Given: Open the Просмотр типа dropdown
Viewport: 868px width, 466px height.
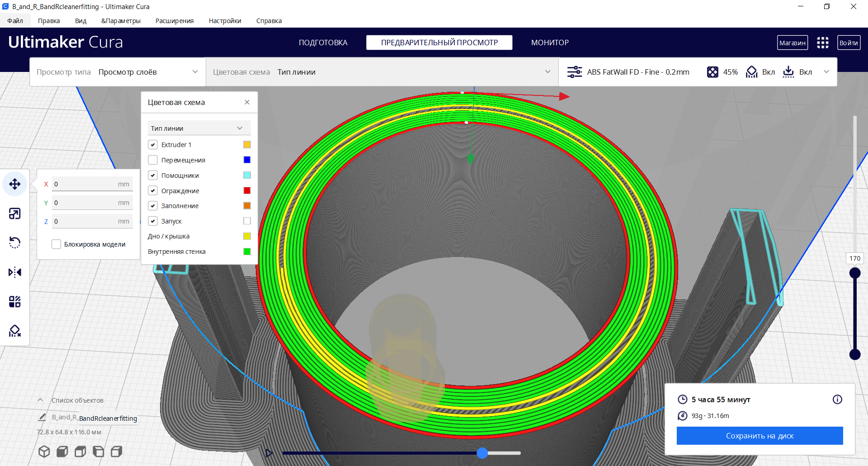Looking at the screenshot, I should pyautogui.click(x=118, y=72).
